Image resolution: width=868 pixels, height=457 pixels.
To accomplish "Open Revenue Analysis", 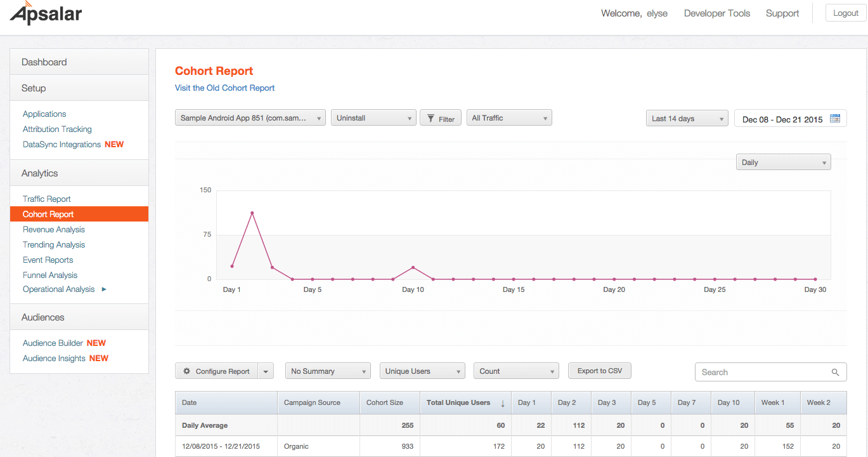I will 54,230.
